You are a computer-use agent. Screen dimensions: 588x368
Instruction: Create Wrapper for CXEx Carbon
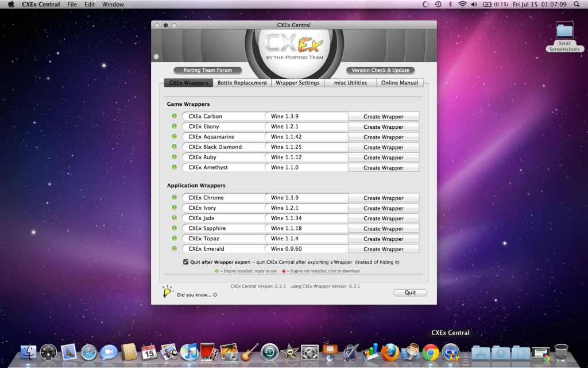tap(383, 116)
